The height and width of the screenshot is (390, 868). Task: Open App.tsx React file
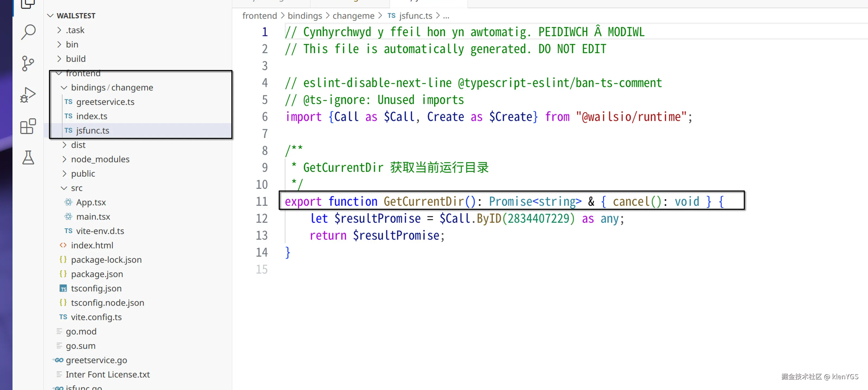(x=91, y=202)
